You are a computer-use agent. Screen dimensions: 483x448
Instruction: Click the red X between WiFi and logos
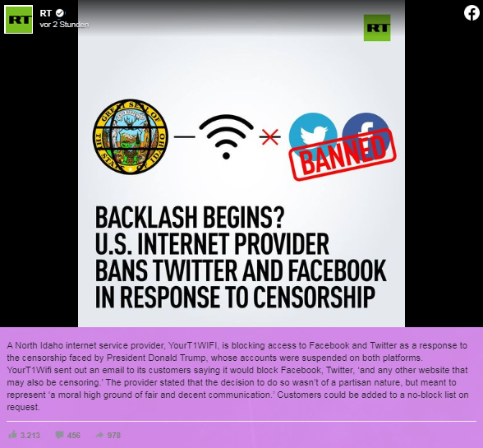pyautogui.click(x=269, y=136)
